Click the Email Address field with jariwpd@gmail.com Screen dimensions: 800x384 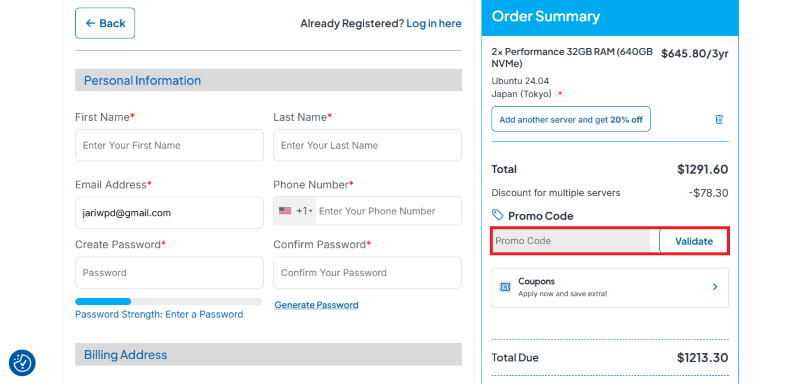(169, 213)
